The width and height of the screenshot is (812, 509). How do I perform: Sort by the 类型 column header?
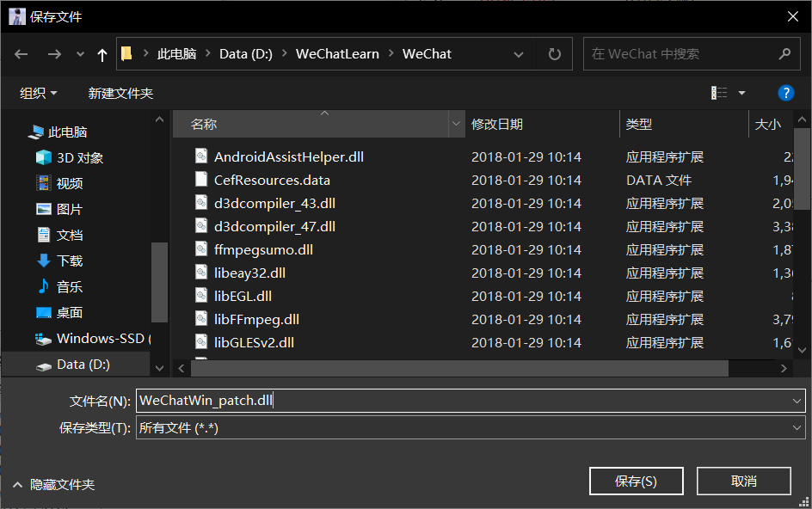tap(684, 125)
